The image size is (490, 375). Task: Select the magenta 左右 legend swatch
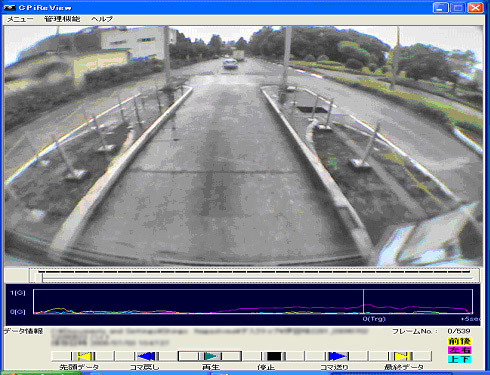click(459, 350)
